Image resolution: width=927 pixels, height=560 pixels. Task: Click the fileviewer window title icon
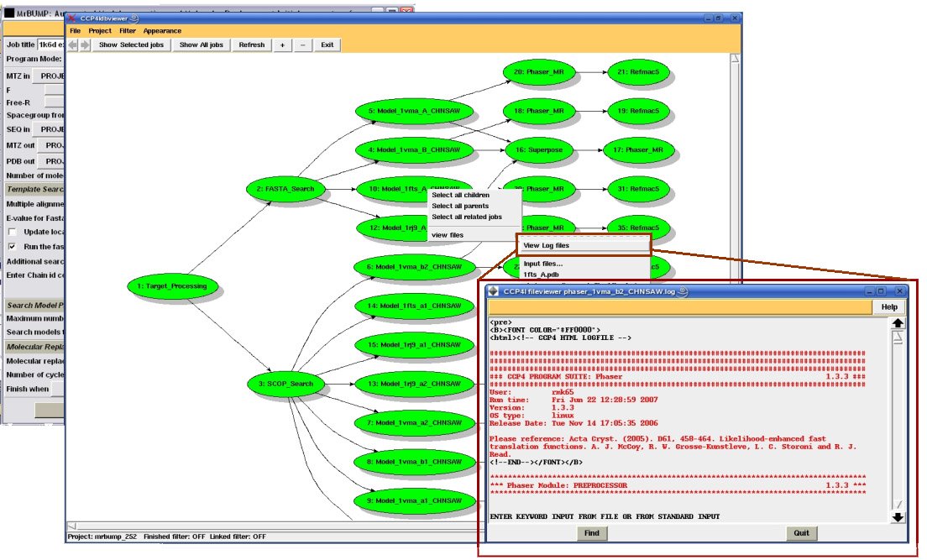pyautogui.click(x=494, y=291)
